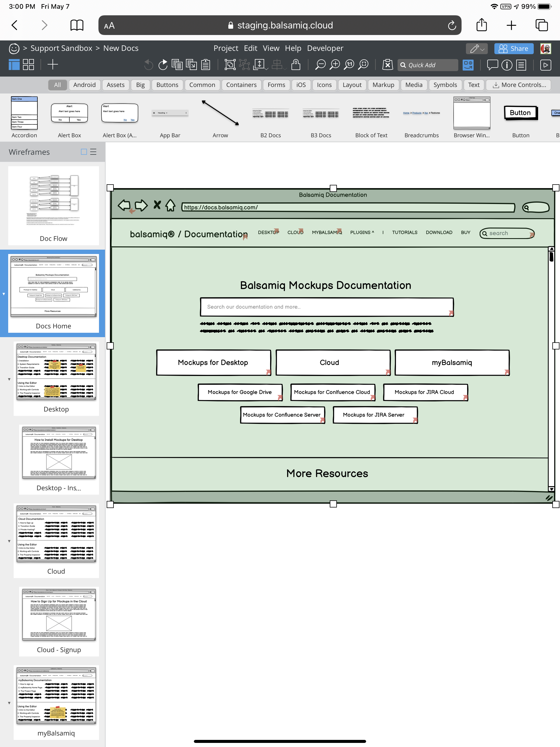Open the edit mode pencil dropdown
560x747 pixels.
[x=477, y=49]
